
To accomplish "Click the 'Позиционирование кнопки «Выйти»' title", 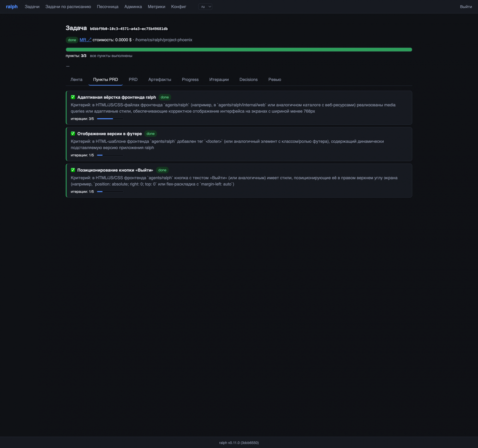I will (115, 170).
